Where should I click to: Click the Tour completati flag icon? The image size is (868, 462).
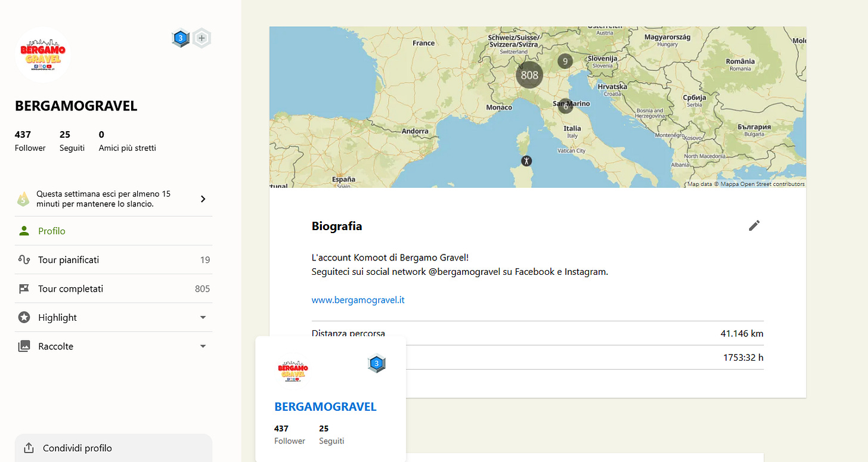tap(24, 289)
